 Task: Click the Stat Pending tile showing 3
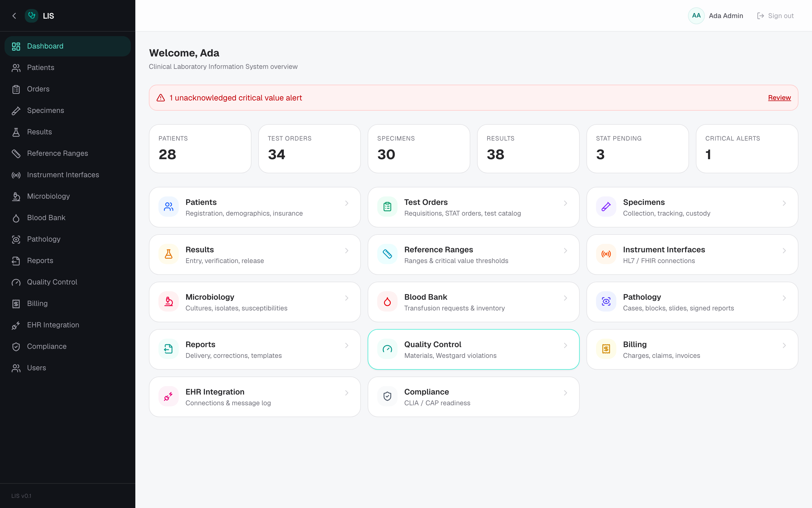(637, 149)
